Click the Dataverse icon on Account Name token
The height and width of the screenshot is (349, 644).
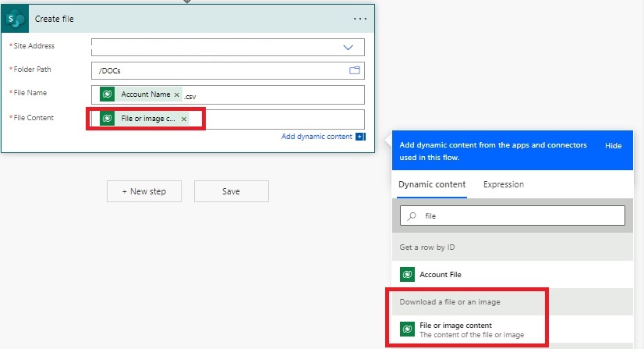coord(107,94)
